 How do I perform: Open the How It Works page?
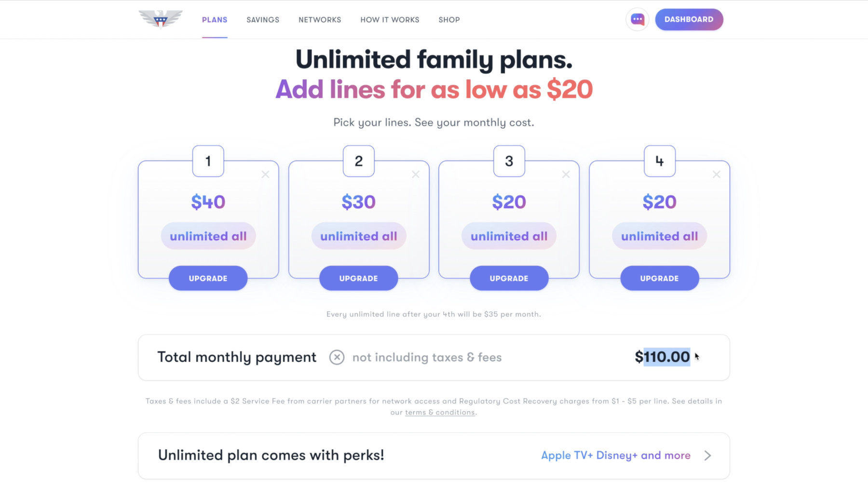pos(390,20)
